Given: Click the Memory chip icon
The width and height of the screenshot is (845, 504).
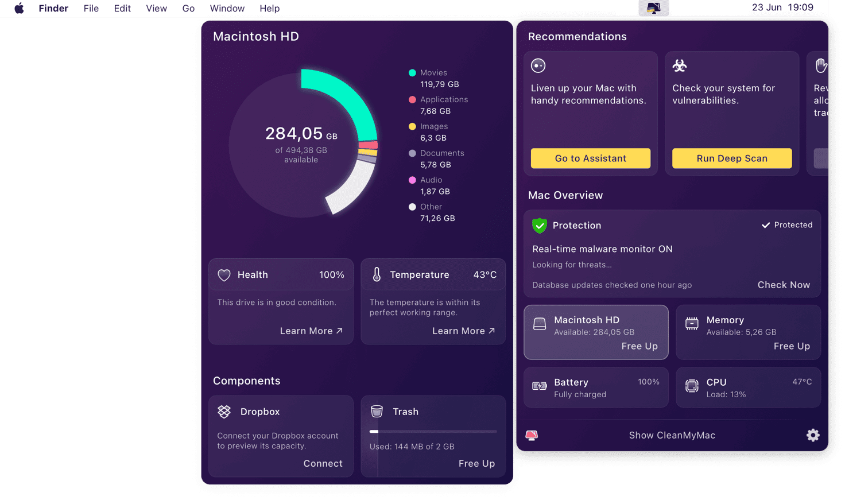Looking at the screenshot, I should point(692,324).
